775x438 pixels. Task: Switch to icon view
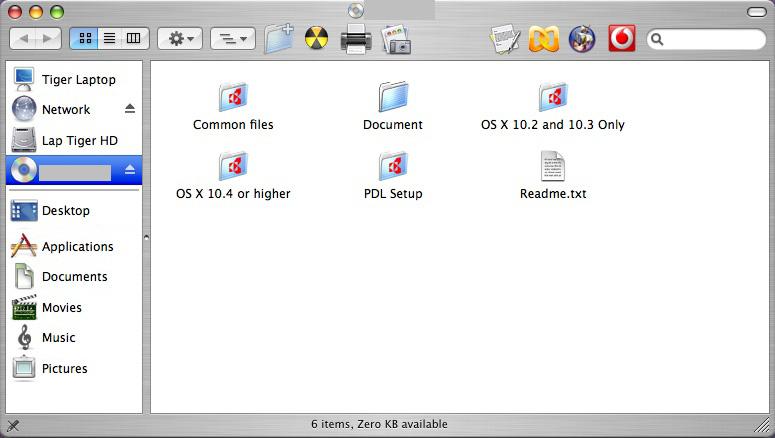tap(85, 39)
